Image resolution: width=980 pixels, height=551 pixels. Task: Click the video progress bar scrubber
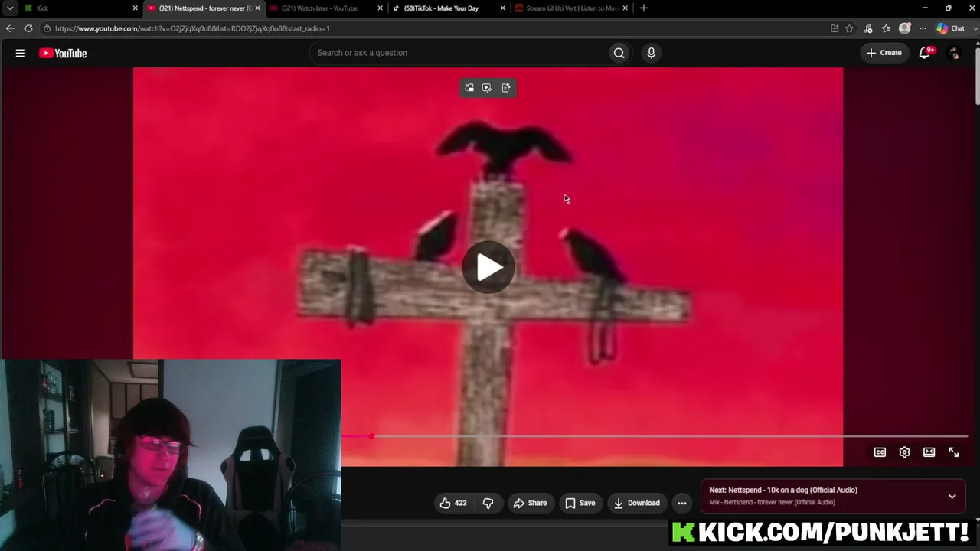(x=371, y=436)
